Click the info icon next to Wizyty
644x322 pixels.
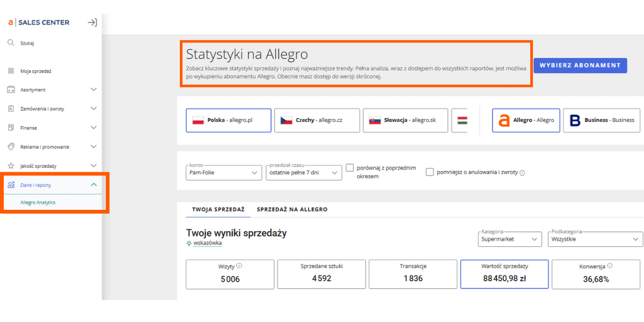239,266
